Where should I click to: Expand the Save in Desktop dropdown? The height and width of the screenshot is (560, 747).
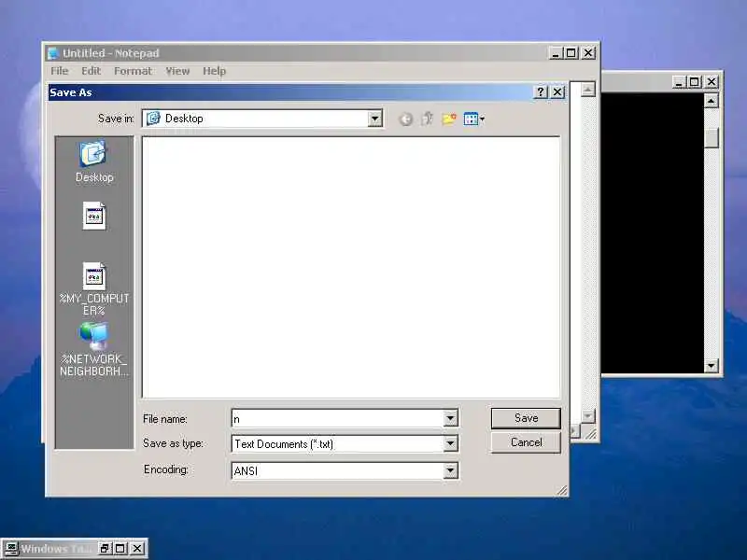pos(375,119)
